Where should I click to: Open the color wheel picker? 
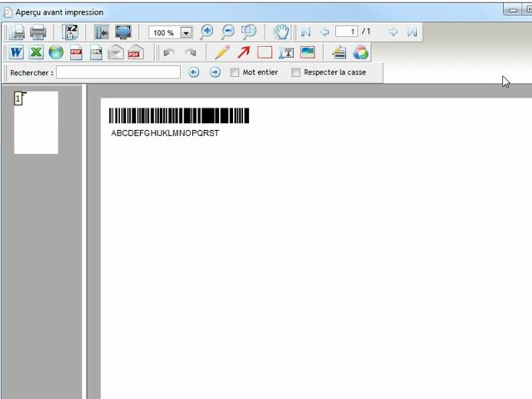coord(360,53)
